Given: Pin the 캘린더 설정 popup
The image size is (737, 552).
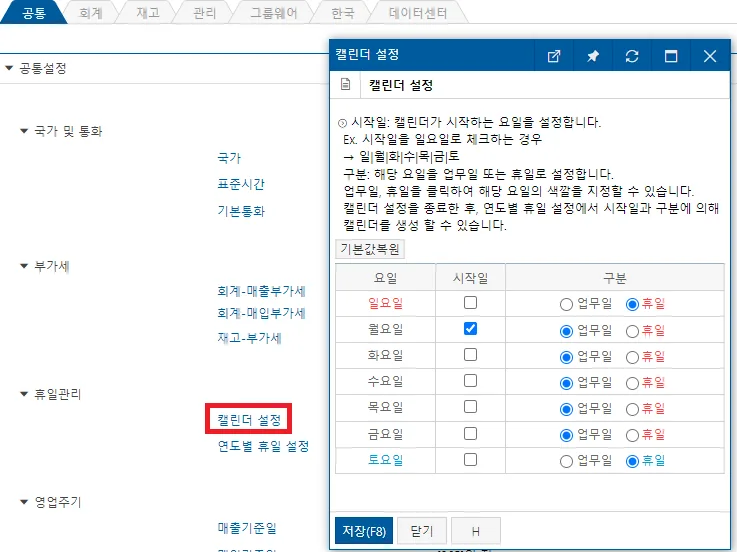Looking at the screenshot, I should coord(593,56).
